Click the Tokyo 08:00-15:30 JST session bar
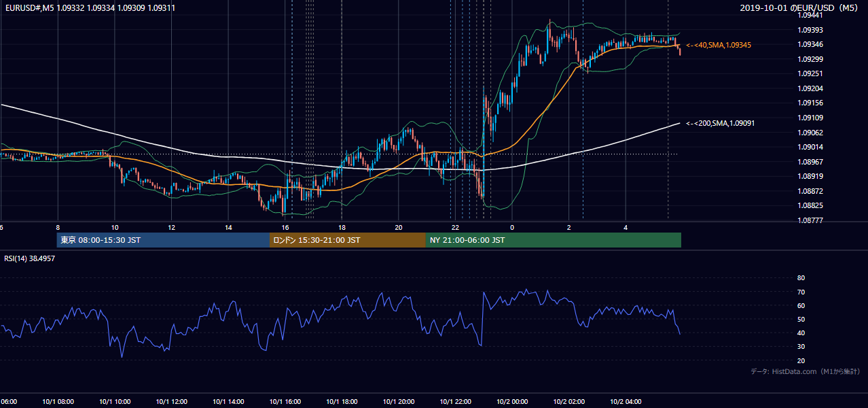This screenshot has height=408, width=868. (x=163, y=240)
